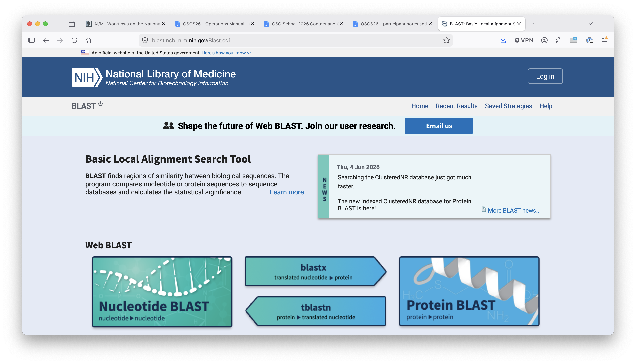Image resolution: width=636 pixels, height=364 pixels.
Task: Follow the Learn more link
Action: [x=287, y=192]
